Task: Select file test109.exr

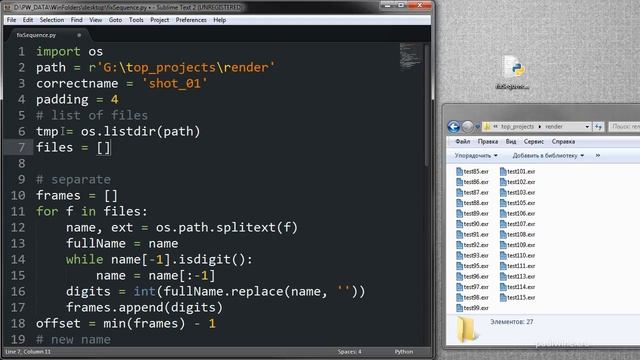Action: [518, 245]
